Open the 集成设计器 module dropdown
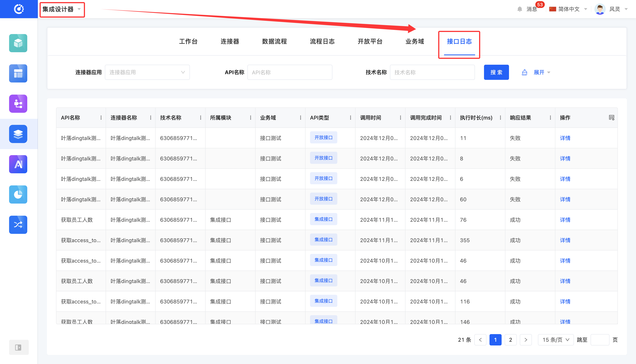This screenshot has width=636, height=364. (x=62, y=9)
